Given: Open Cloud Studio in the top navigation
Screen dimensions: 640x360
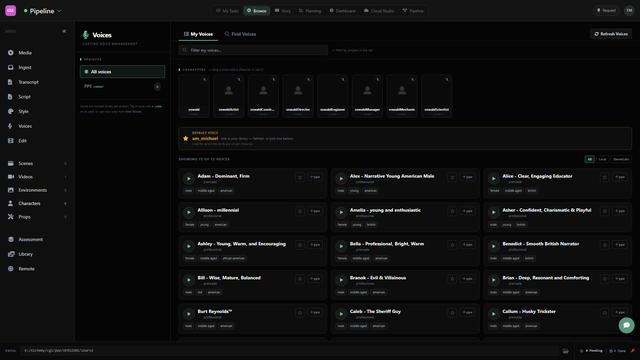Looking at the screenshot, I should [x=379, y=11].
